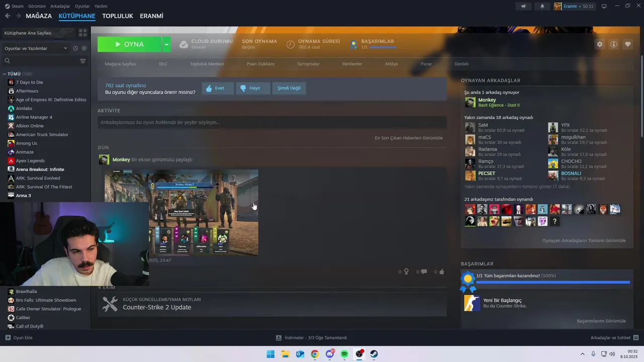
Task: Show hidden tray icons chevron
Action: 583,354
